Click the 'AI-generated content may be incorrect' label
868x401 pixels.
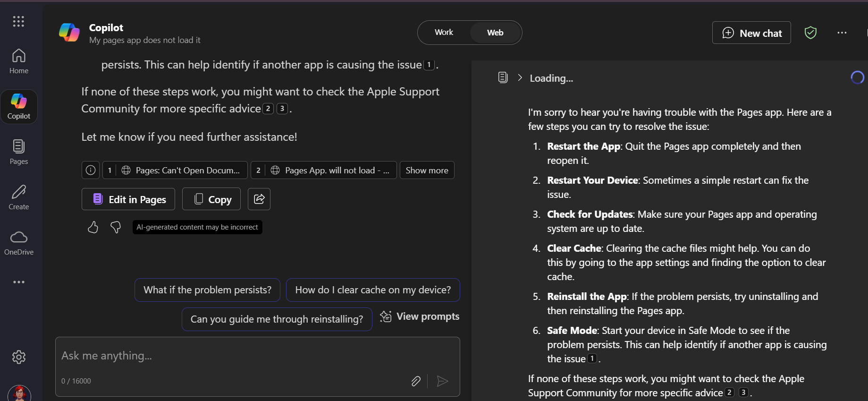(197, 227)
